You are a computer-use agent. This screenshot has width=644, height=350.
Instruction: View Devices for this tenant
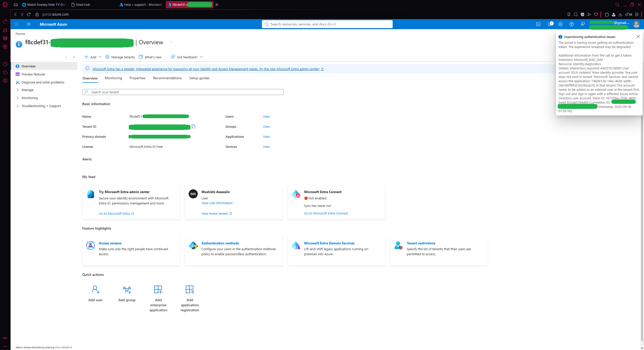click(x=266, y=147)
